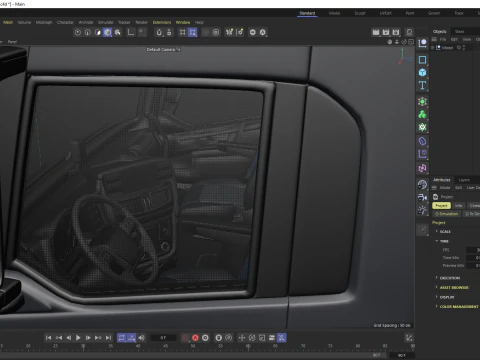Image resolution: width=480 pixels, height=360 pixels.
Task: Select the Text spline tool
Action: (422, 85)
